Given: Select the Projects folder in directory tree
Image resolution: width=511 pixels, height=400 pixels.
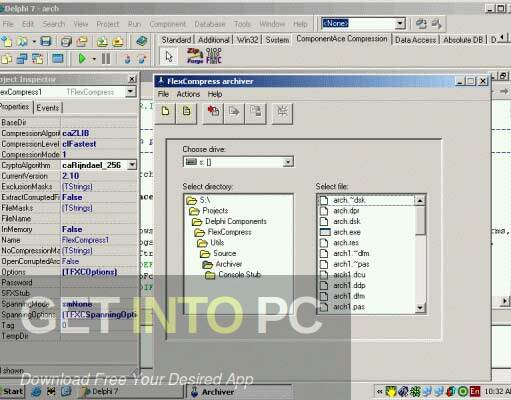Looking at the screenshot, I should coord(215,211).
